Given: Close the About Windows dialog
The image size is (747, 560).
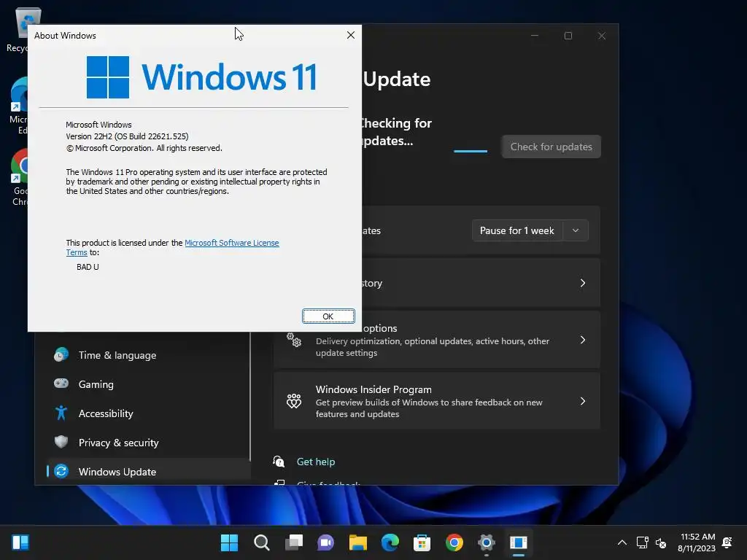Looking at the screenshot, I should pyautogui.click(x=351, y=35).
